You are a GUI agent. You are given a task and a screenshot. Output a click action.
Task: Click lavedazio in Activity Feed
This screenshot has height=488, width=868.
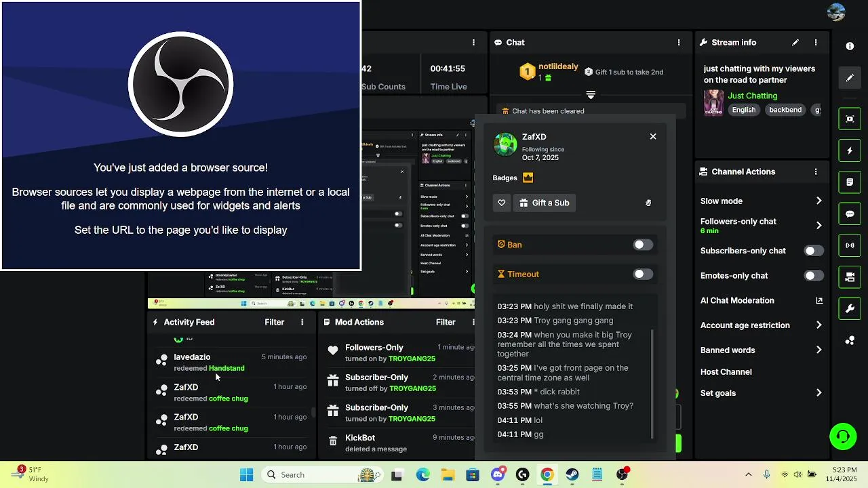[x=192, y=357]
